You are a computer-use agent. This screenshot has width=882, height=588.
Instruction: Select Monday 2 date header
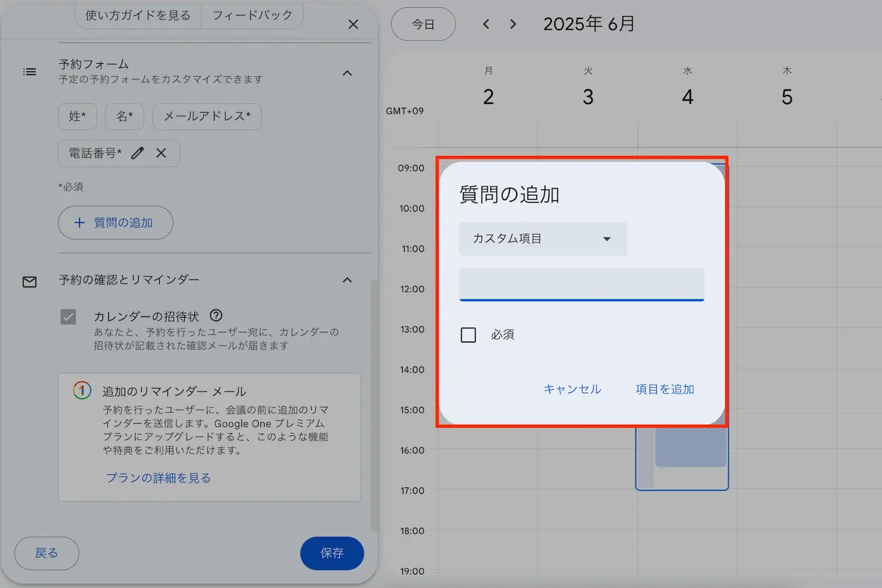tap(489, 97)
